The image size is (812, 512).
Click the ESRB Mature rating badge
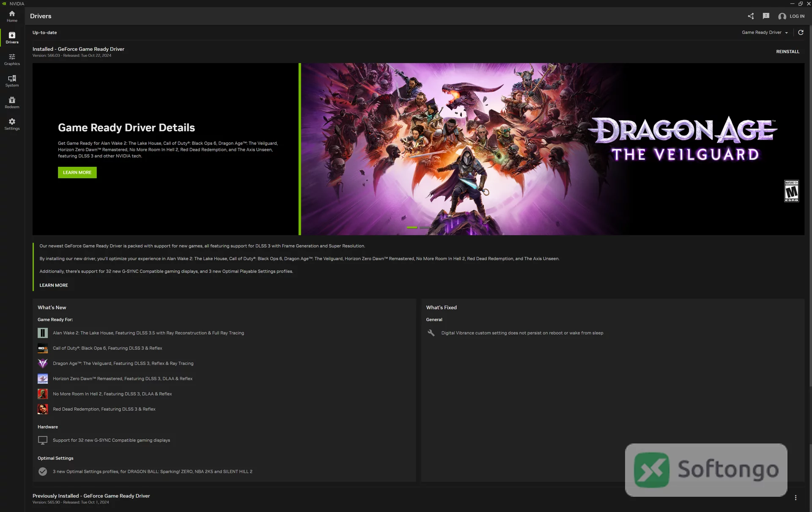coord(792,191)
